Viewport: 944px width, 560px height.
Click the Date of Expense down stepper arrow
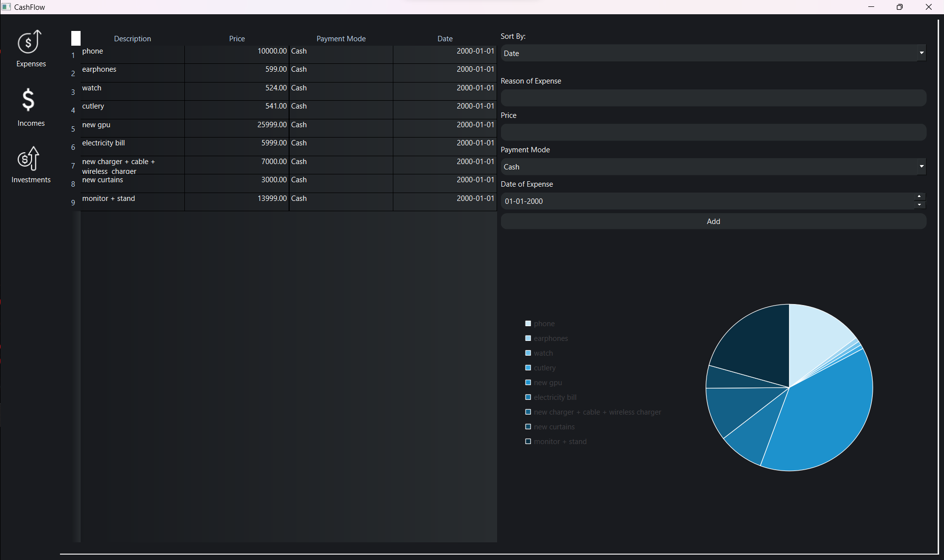[x=919, y=205]
